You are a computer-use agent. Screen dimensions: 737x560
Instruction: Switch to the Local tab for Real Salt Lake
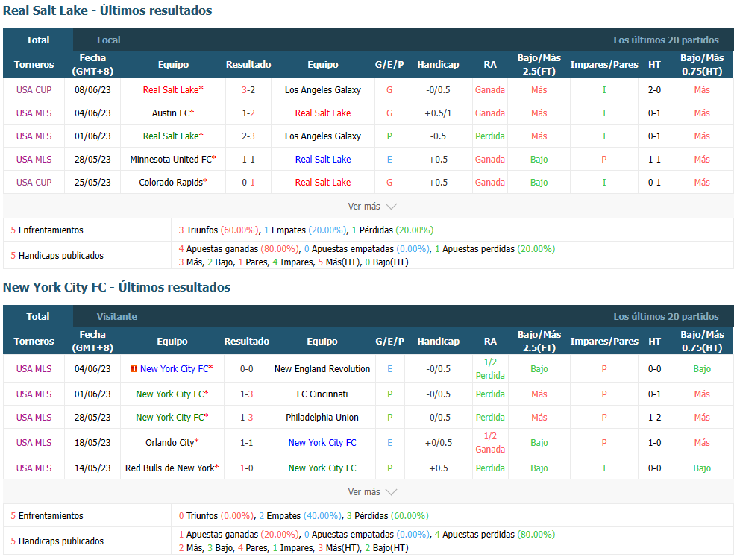(109, 40)
